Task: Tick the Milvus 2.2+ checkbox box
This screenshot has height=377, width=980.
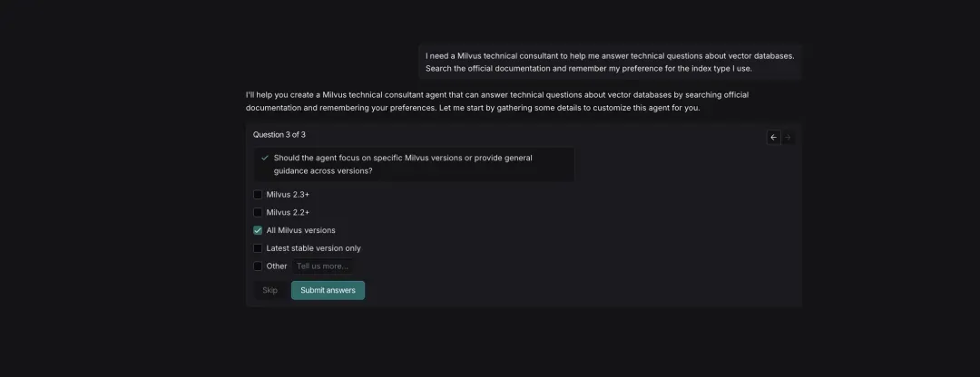Action: pyautogui.click(x=258, y=212)
